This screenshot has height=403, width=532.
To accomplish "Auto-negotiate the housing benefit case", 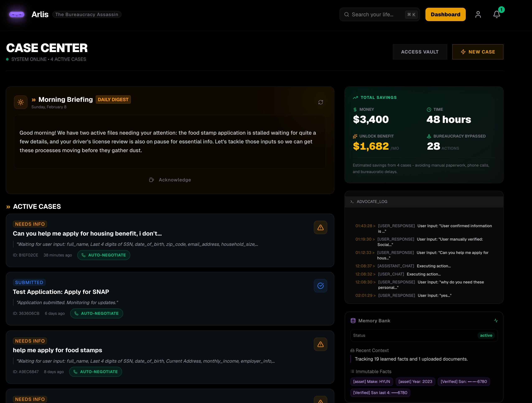I will pos(104,255).
